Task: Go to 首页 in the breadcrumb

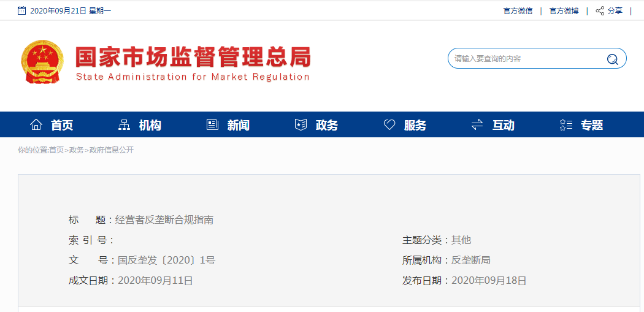Action: [x=56, y=150]
